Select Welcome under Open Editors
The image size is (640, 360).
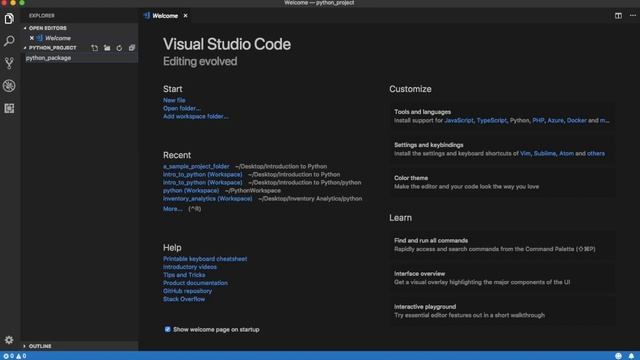point(58,38)
